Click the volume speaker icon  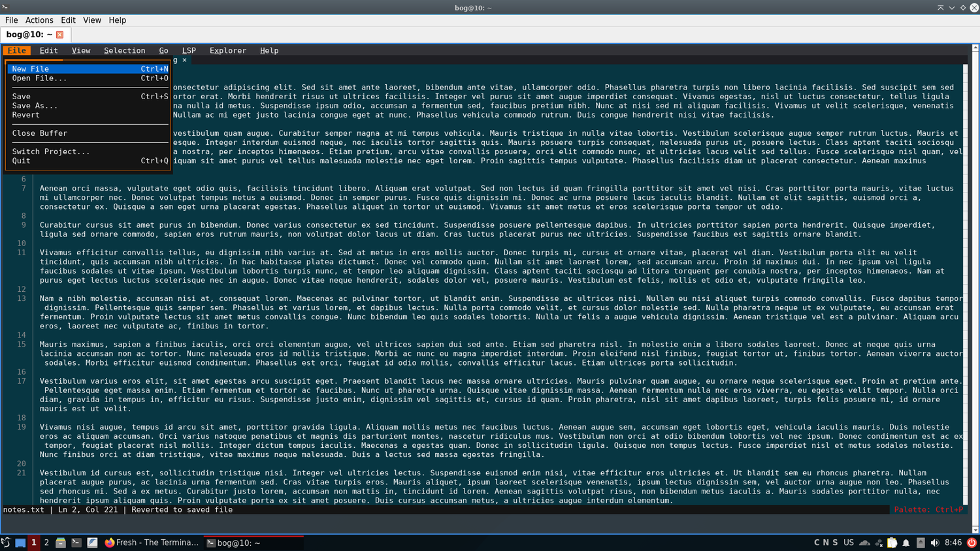click(x=935, y=543)
